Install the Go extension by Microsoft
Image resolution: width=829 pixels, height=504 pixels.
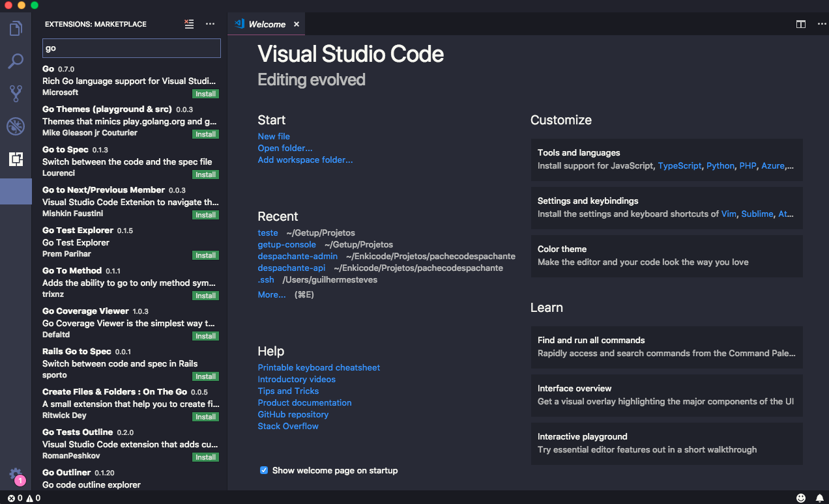205,93
